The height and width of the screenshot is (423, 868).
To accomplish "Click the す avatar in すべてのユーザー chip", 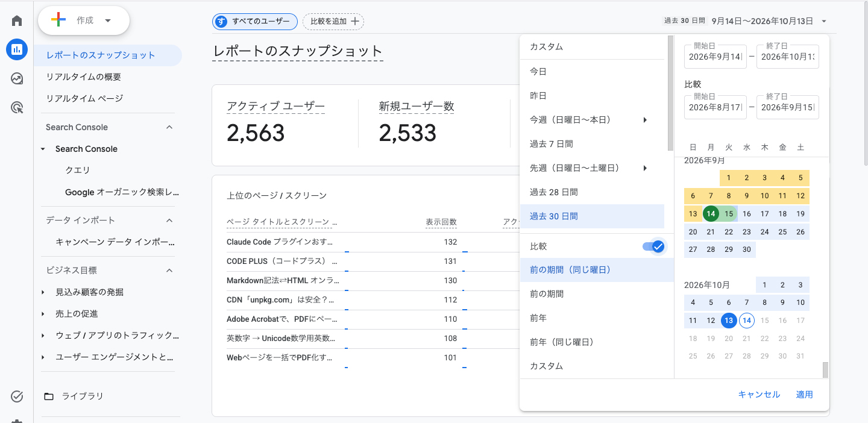I will click(221, 21).
